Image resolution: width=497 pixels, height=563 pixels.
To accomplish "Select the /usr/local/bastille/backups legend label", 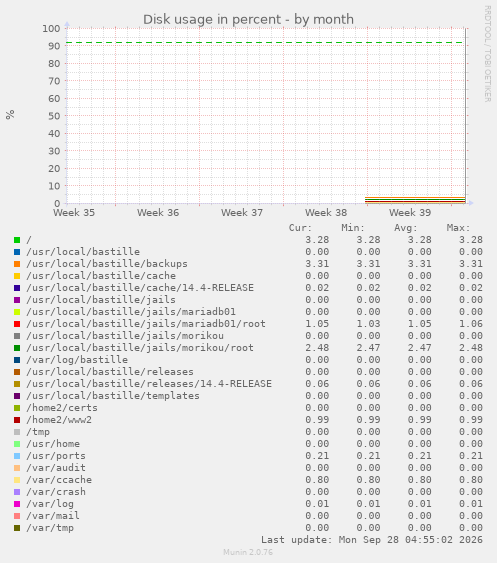I will click(107, 264).
